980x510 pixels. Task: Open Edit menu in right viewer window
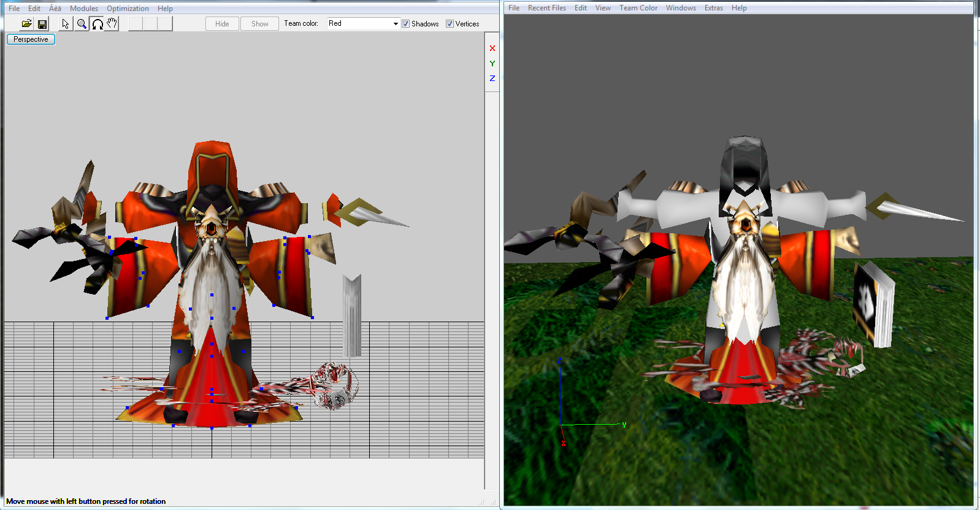pyautogui.click(x=581, y=8)
